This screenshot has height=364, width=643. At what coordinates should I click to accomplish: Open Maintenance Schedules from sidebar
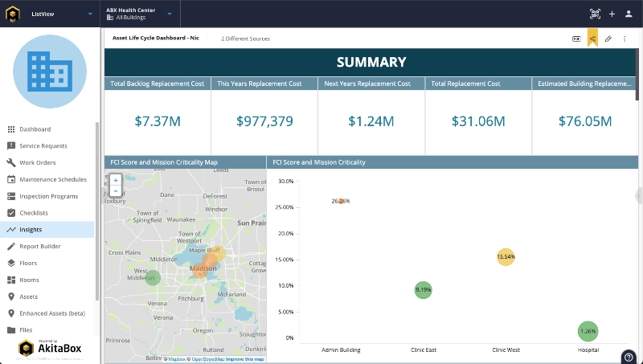[x=52, y=179]
